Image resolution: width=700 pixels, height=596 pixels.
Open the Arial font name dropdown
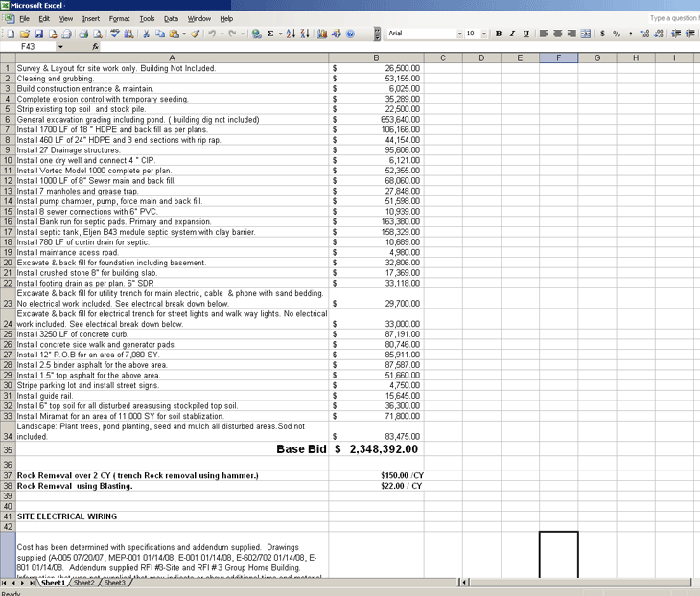coord(459,34)
